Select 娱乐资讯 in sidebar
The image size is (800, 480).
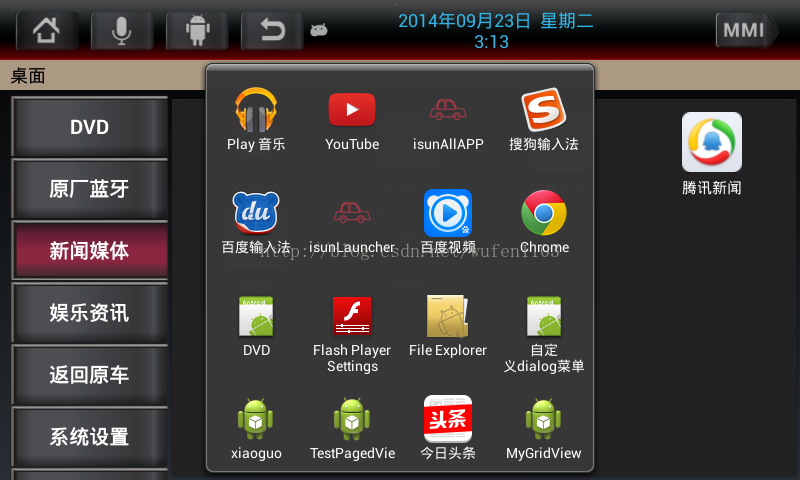tap(90, 313)
